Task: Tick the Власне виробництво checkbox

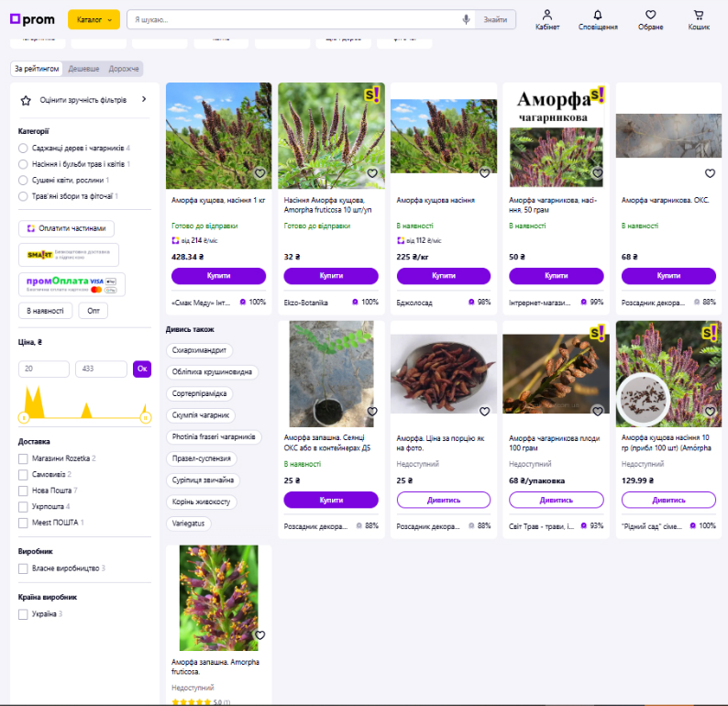Action: click(x=24, y=568)
